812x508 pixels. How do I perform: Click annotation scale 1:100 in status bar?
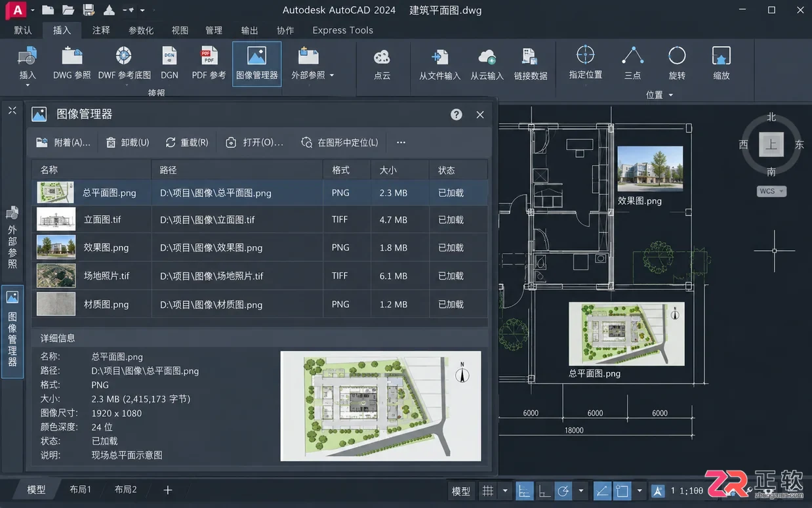point(687,491)
